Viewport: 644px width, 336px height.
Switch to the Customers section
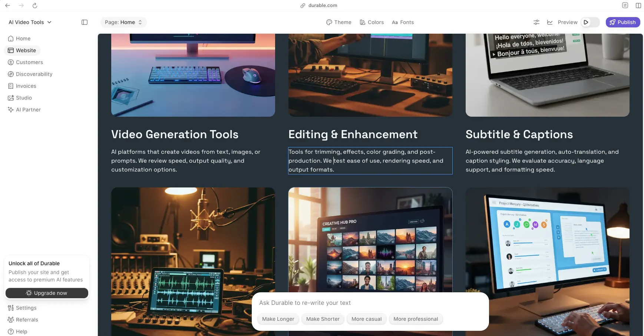pyautogui.click(x=30, y=62)
